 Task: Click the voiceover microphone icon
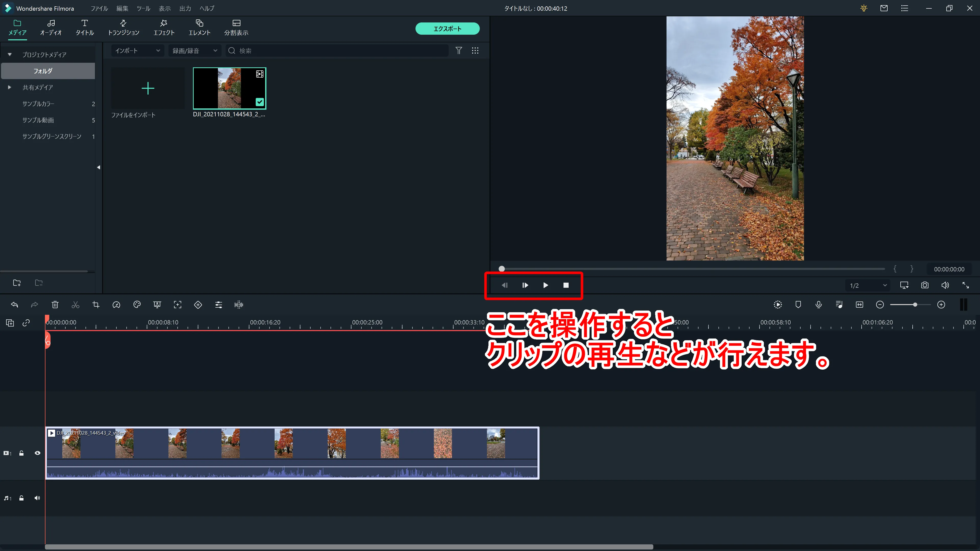pos(819,305)
